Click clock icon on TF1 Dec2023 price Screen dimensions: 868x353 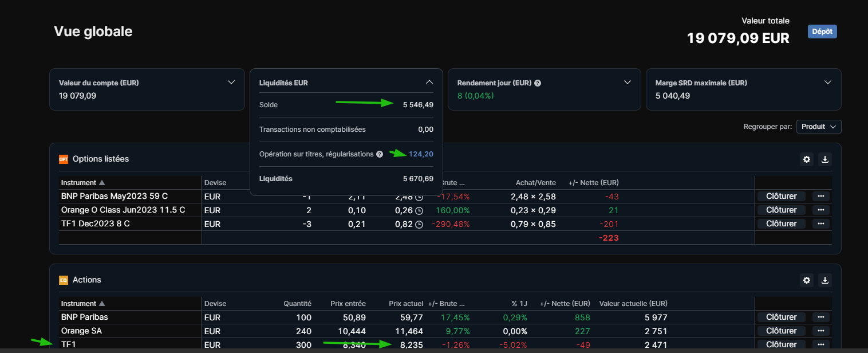click(419, 224)
